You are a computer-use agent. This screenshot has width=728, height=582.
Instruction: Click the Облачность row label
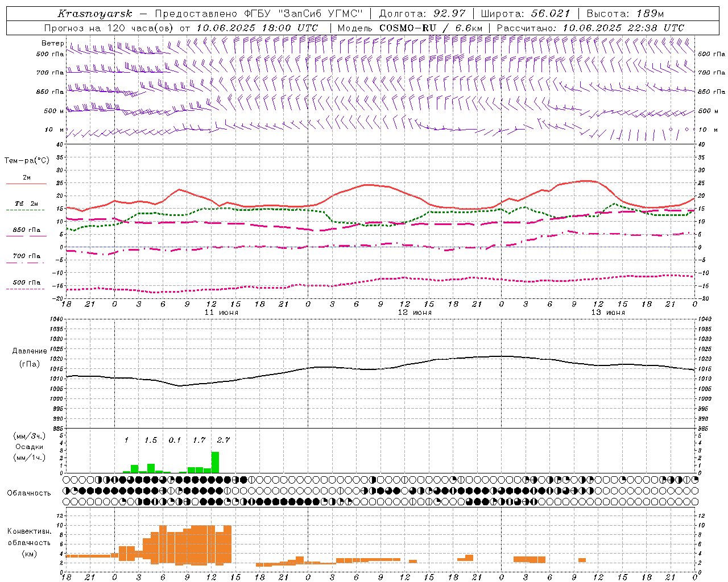click(29, 493)
